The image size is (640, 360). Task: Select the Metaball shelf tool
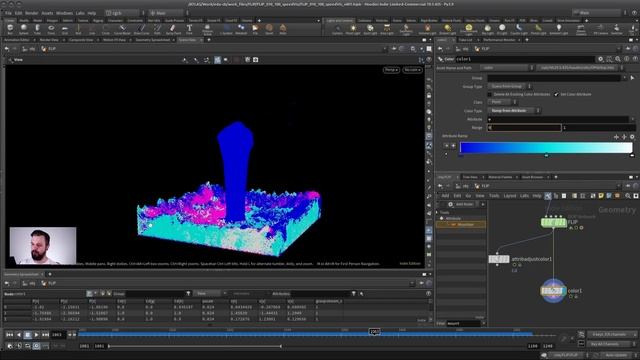[x=241, y=29]
